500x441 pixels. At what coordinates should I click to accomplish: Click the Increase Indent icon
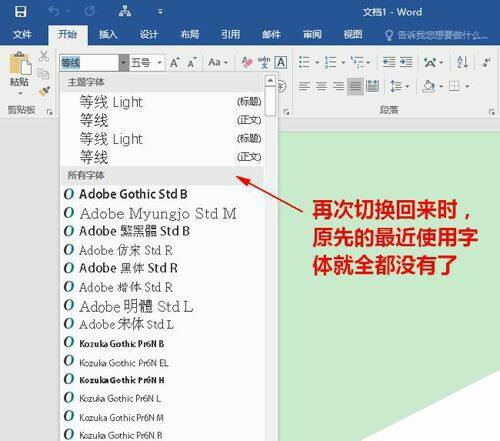click(x=406, y=62)
